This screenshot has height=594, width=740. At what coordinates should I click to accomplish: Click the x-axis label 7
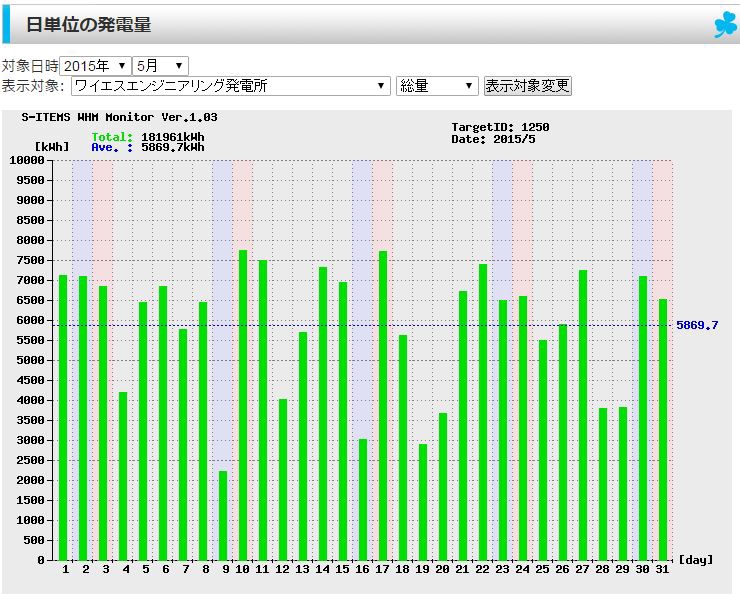[185, 569]
